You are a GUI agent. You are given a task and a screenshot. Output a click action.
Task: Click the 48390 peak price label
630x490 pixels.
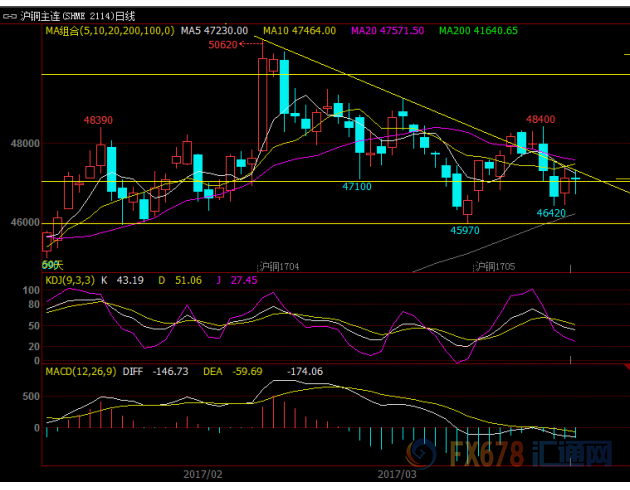coord(98,120)
